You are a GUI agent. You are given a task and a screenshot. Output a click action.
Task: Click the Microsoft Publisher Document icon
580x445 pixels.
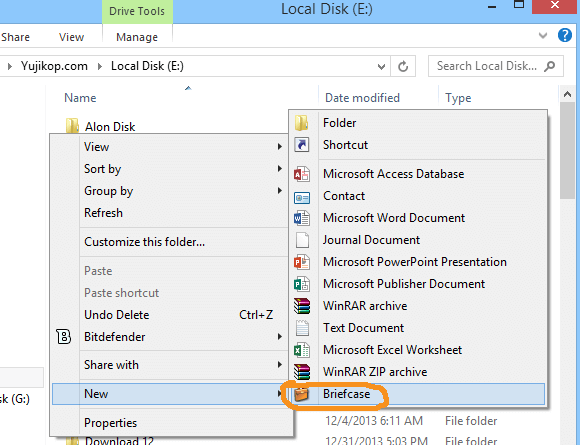[x=302, y=284]
